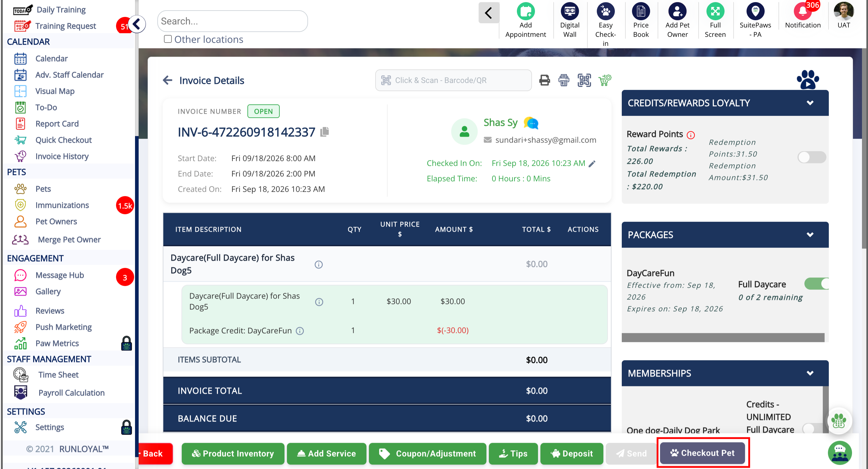Image resolution: width=868 pixels, height=469 pixels.
Task: Collapse the Packages panel chevron
Action: coord(810,235)
